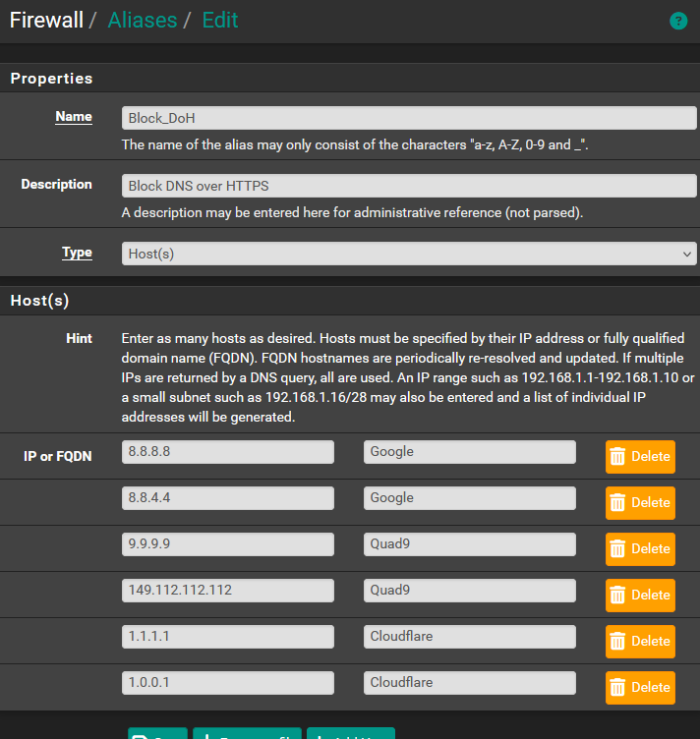The width and height of the screenshot is (700, 739).
Task: Go to Aliases in the breadcrumb
Action: [x=142, y=21]
